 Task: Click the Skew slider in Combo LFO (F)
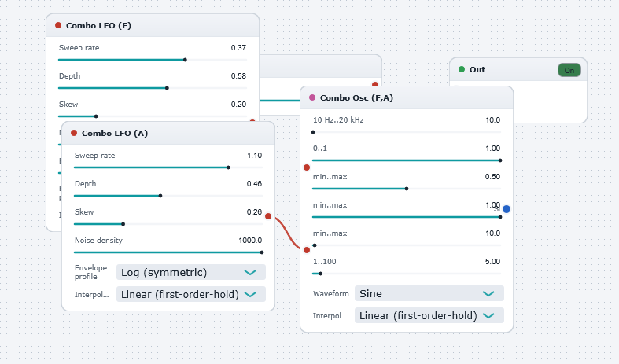(x=153, y=116)
